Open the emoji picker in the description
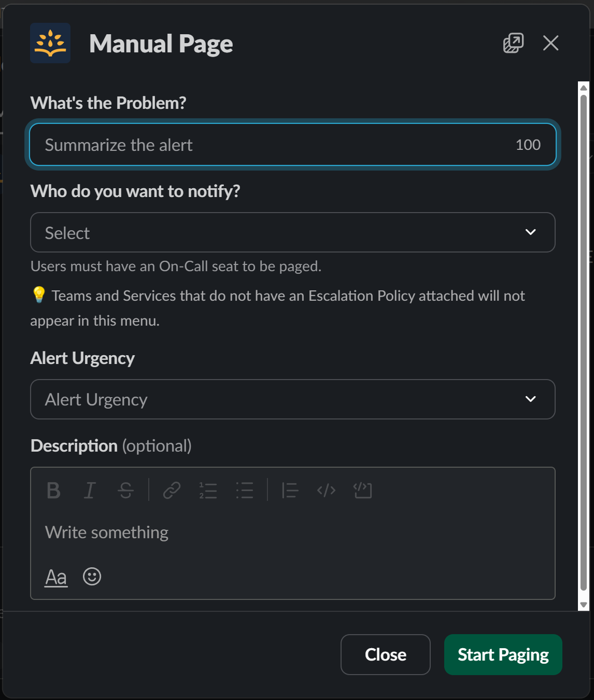 [x=92, y=577]
